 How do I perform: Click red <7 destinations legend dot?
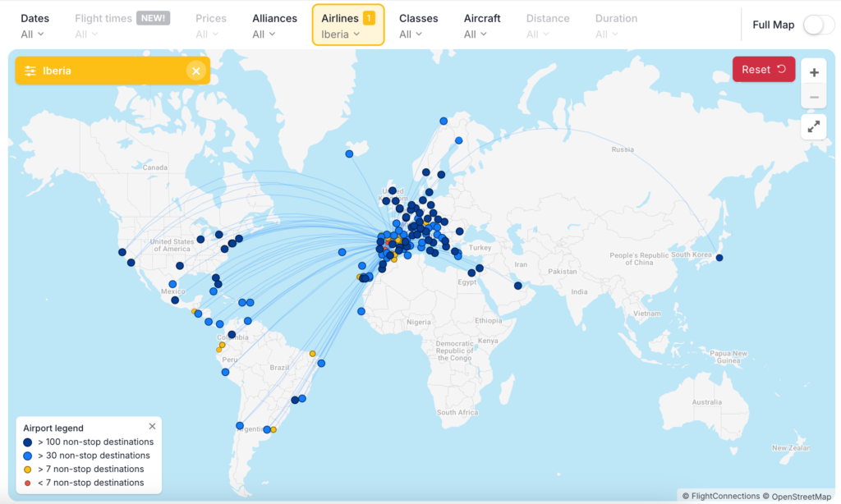tap(27, 483)
